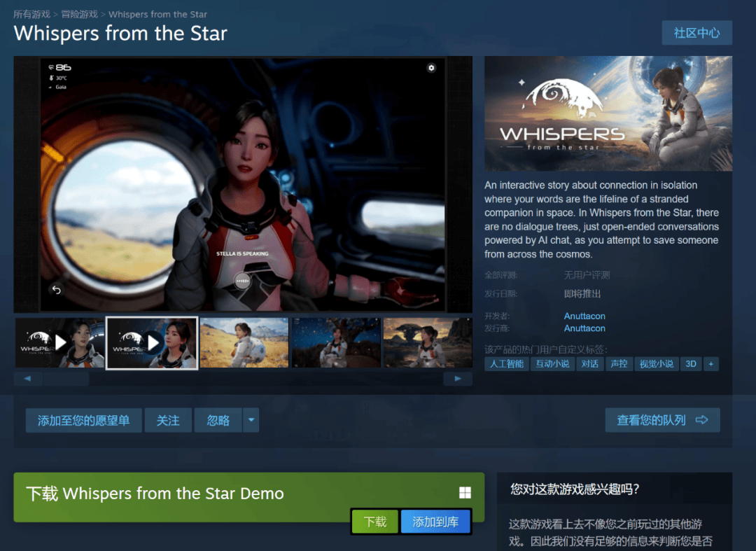Expand the dropdown arrow next to 忽略
Viewport: 756px width, 551px height.
point(251,420)
